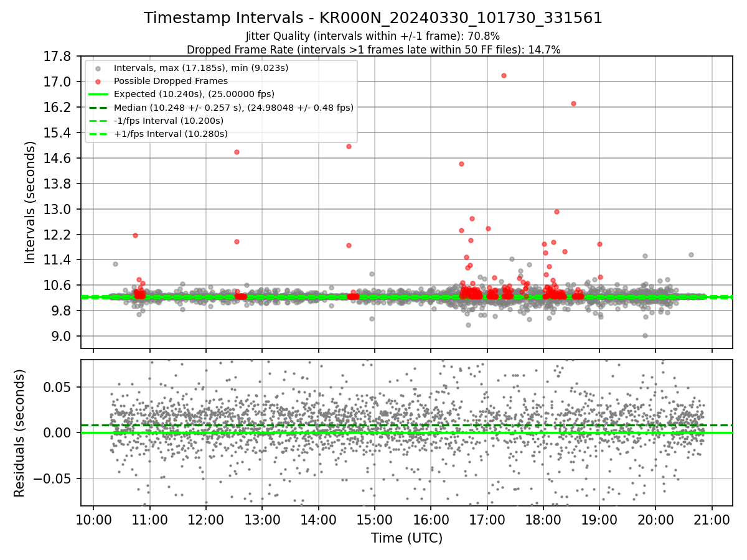Click the 17:00 time tick label

tap(487, 520)
